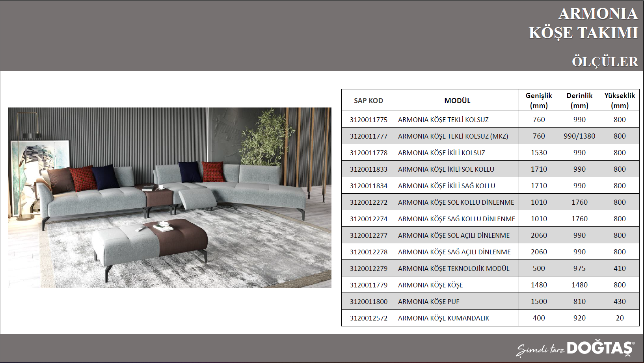This screenshot has width=644, height=363.
Task: Select the 1500 width of PUF row
Action: (539, 302)
